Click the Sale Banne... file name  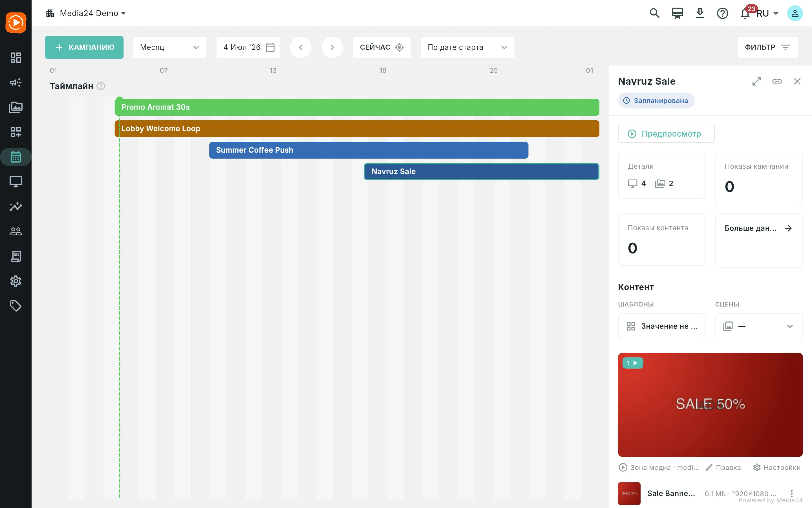pos(671,494)
